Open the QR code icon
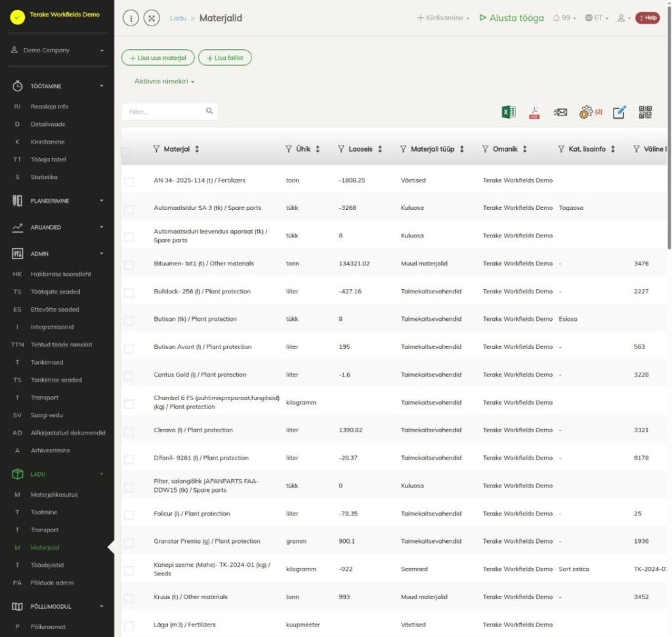The width and height of the screenshot is (672, 637). [645, 112]
